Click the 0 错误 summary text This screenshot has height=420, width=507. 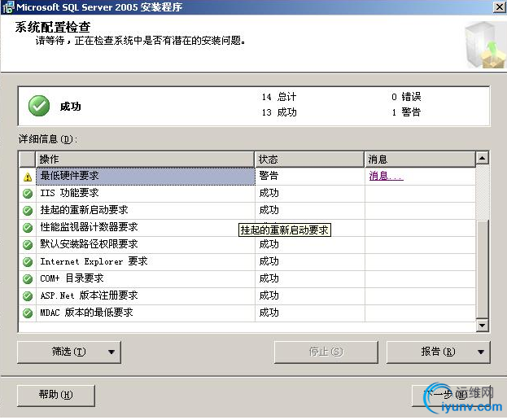click(x=406, y=97)
